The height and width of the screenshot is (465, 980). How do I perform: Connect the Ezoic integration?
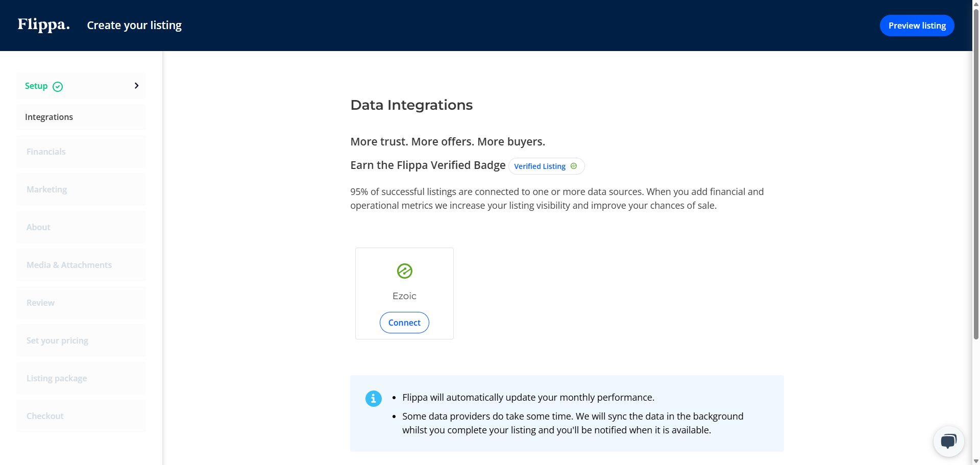[x=404, y=323]
